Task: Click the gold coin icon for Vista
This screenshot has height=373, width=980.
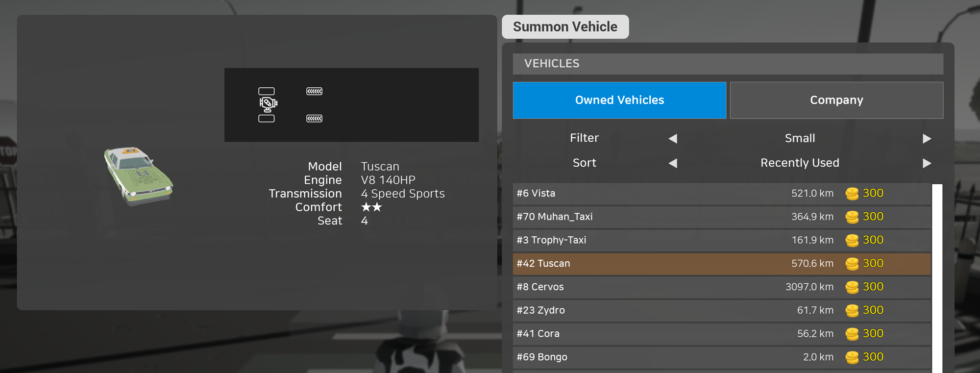Action: (852, 194)
